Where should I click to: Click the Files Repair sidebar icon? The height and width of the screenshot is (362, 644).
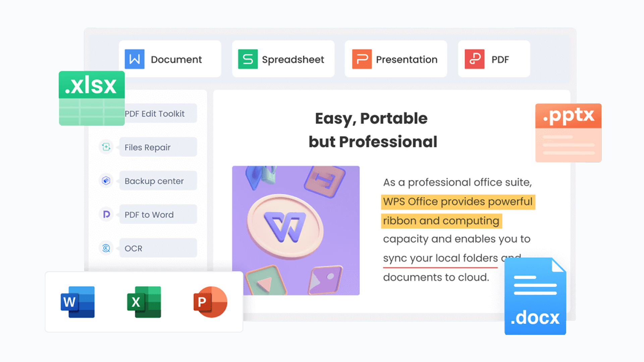coord(106,147)
